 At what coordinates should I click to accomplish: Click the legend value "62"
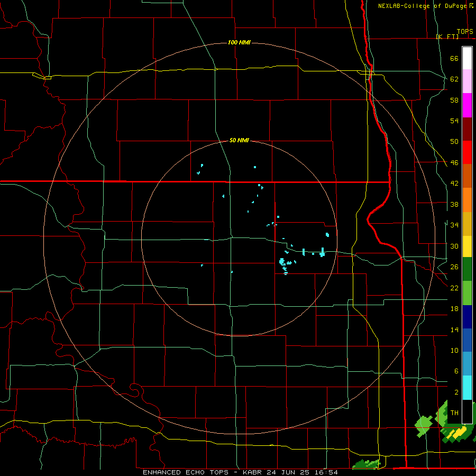454,79
